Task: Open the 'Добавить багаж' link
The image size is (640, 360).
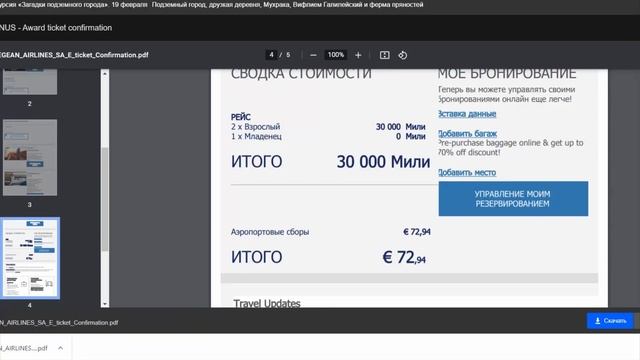Action: point(467,133)
